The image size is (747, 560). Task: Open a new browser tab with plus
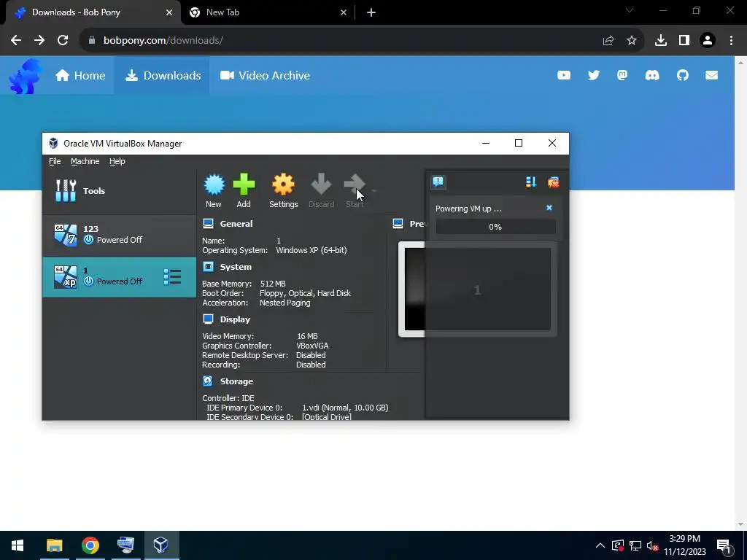pos(371,13)
